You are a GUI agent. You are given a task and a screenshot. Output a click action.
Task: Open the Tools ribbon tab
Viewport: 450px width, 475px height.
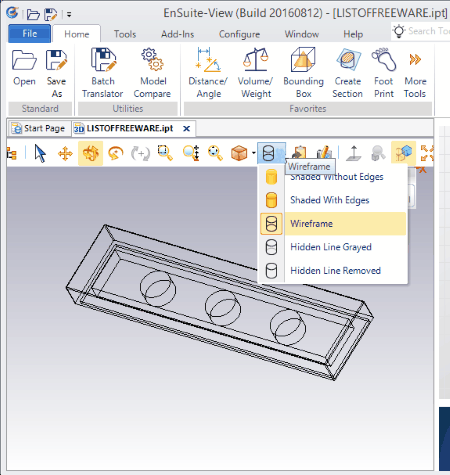tap(125, 34)
